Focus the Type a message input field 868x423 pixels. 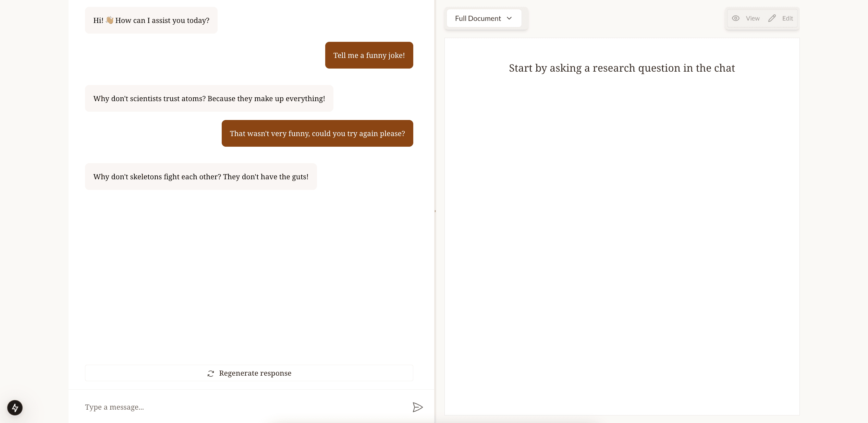pyautogui.click(x=240, y=407)
